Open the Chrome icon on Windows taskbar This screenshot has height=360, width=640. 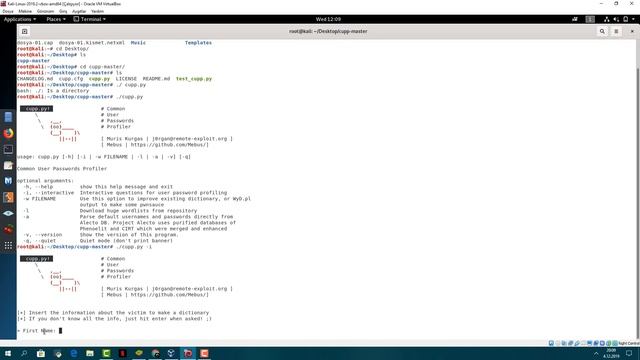(x=155, y=353)
